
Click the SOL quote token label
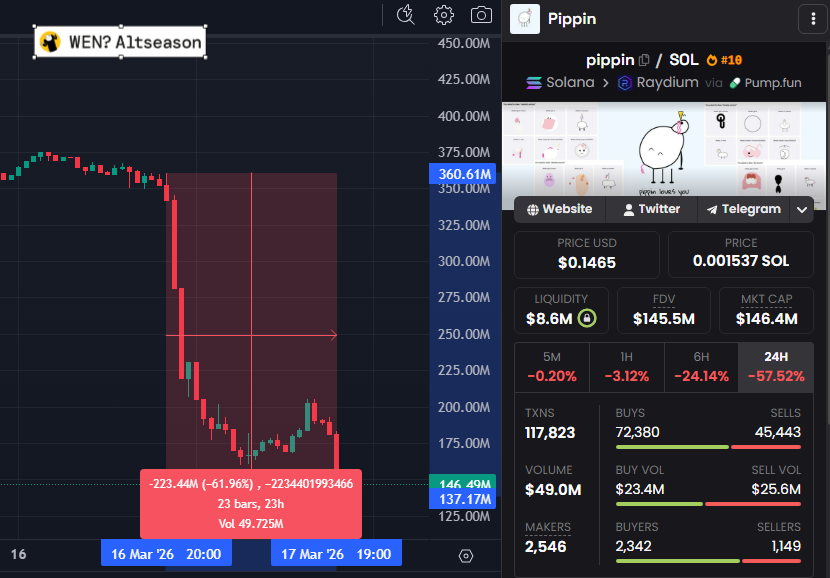(684, 60)
